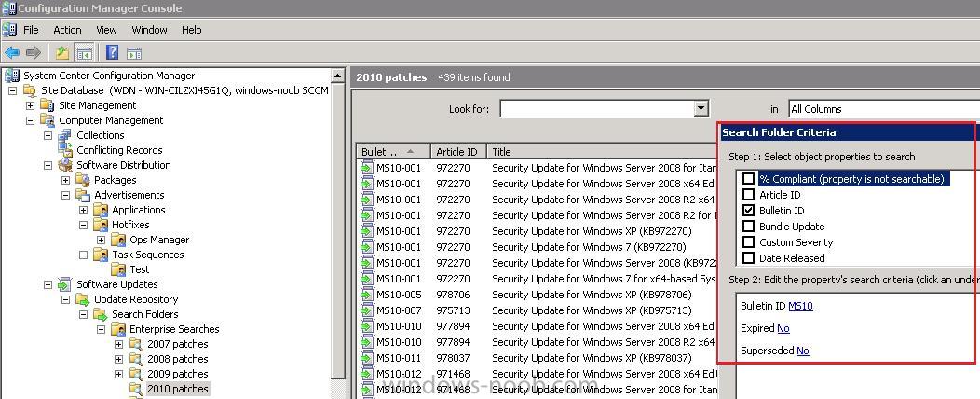This screenshot has height=399, width=980.
Task: Click Article ID cell 978706
Action: [x=454, y=295]
